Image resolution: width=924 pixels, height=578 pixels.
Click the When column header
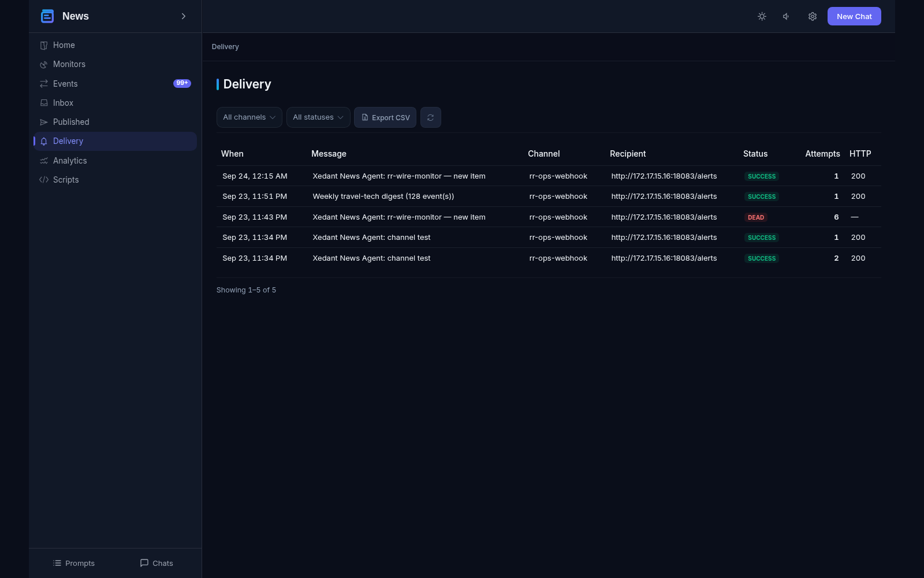coord(232,154)
